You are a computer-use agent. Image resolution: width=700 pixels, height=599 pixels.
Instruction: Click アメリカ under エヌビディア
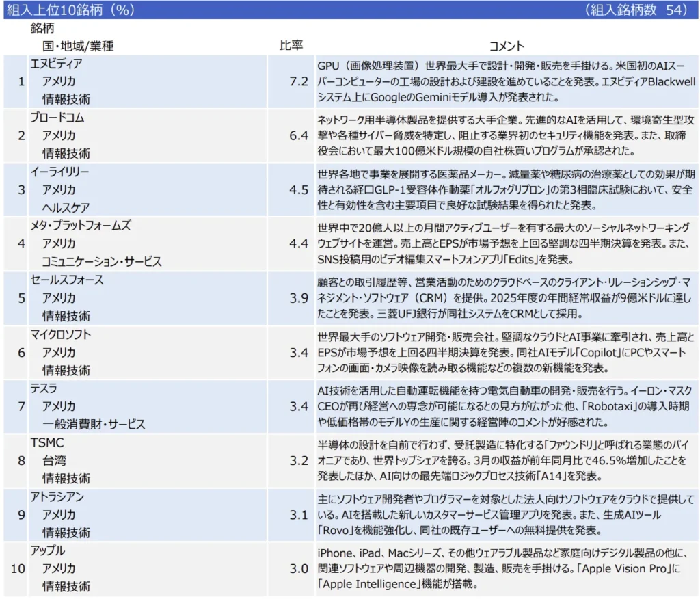pos(59,82)
